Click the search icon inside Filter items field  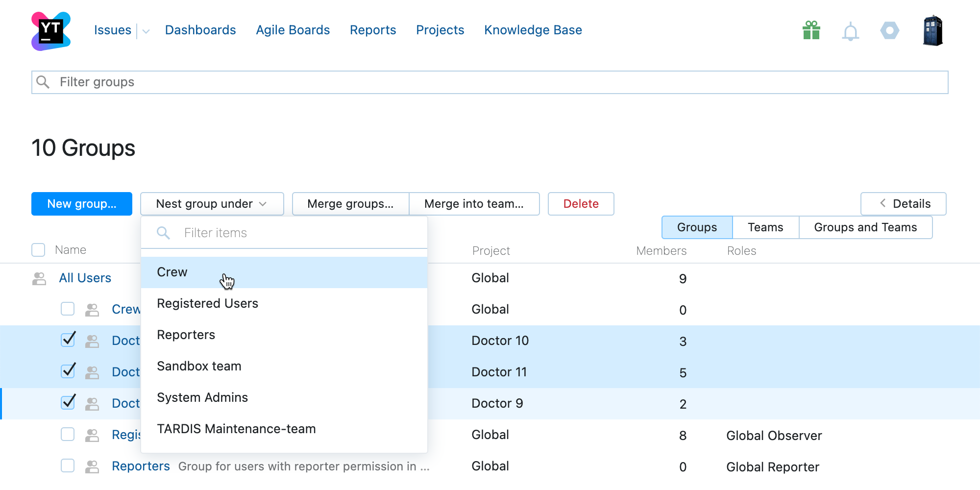[163, 233]
